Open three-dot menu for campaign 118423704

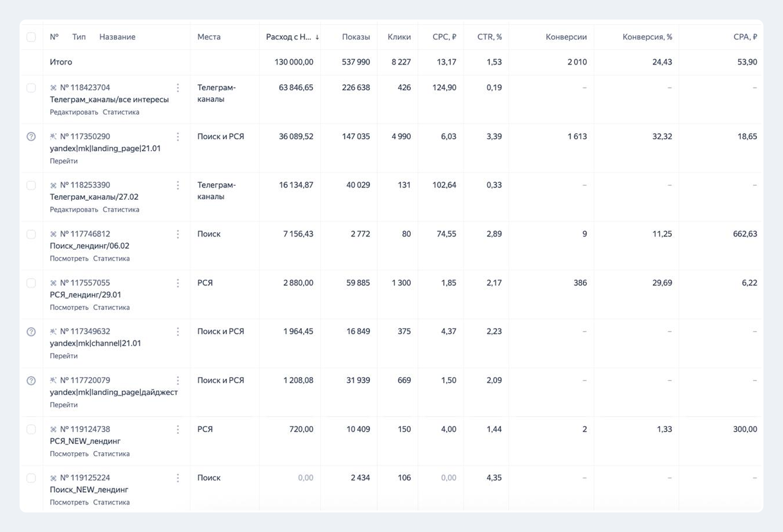click(177, 88)
